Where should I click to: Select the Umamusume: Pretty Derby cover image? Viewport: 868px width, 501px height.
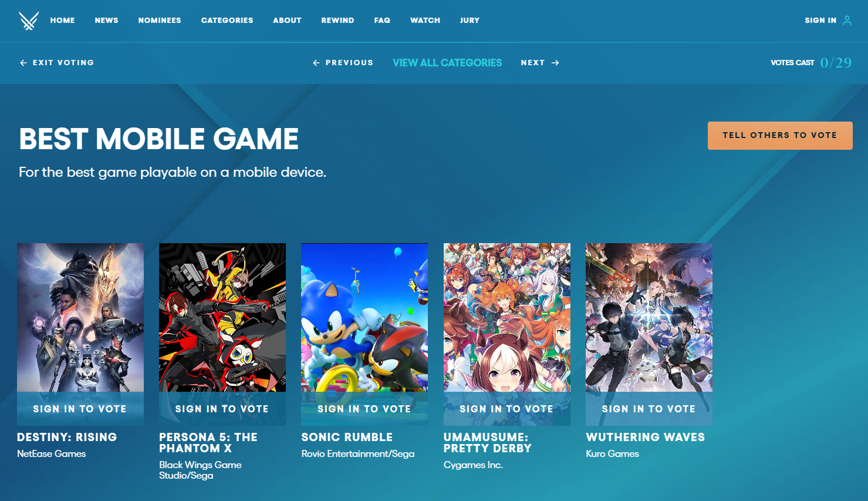point(506,317)
